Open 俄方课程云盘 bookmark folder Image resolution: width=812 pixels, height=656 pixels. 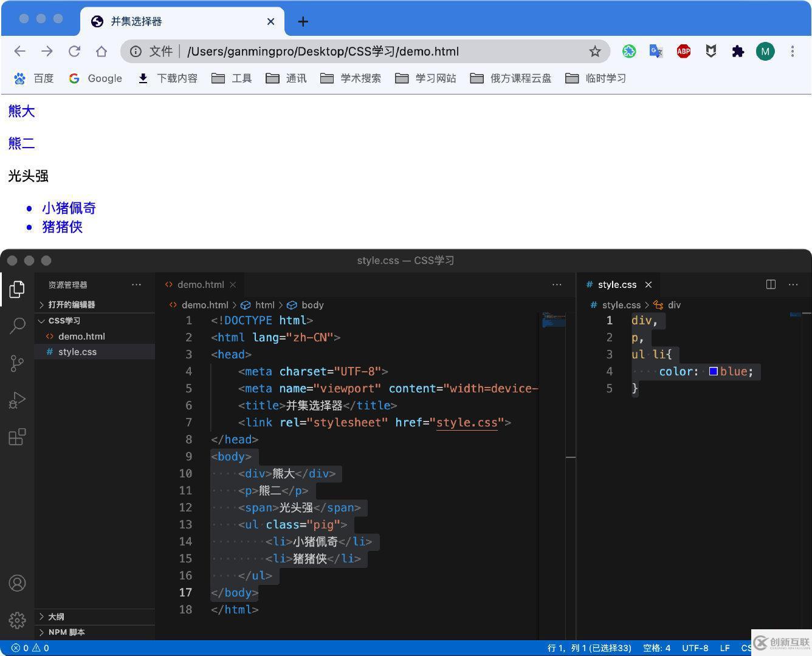[511, 78]
